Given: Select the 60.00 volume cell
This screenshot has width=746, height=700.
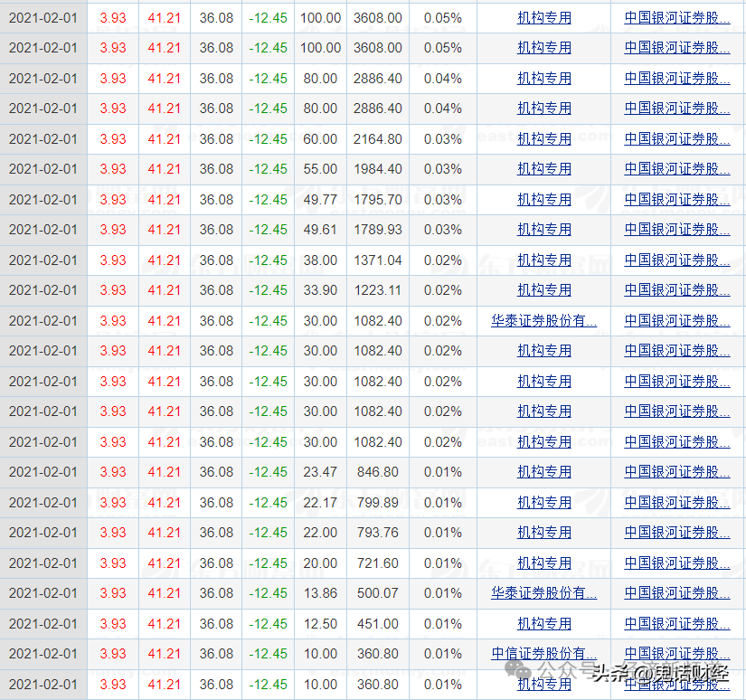Looking at the screenshot, I should [320, 139].
